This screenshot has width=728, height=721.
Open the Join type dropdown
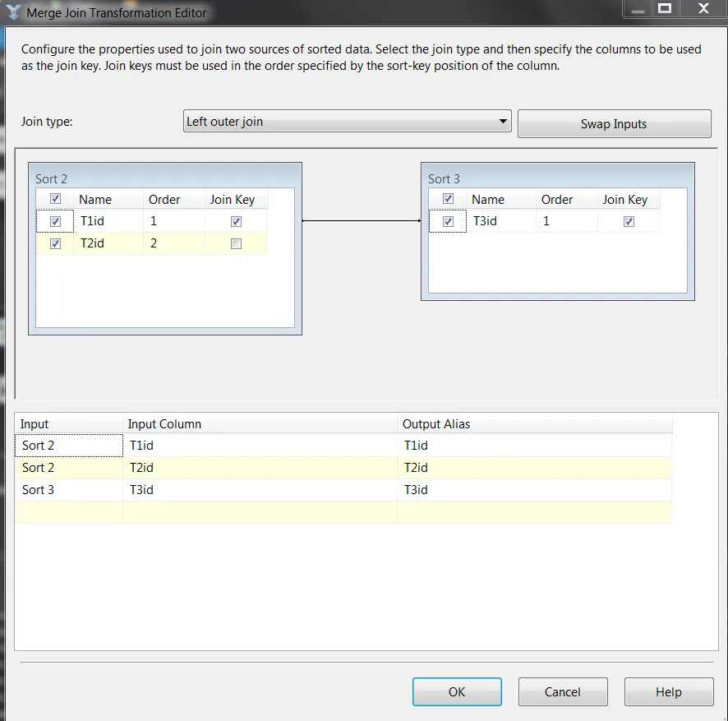click(x=347, y=121)
